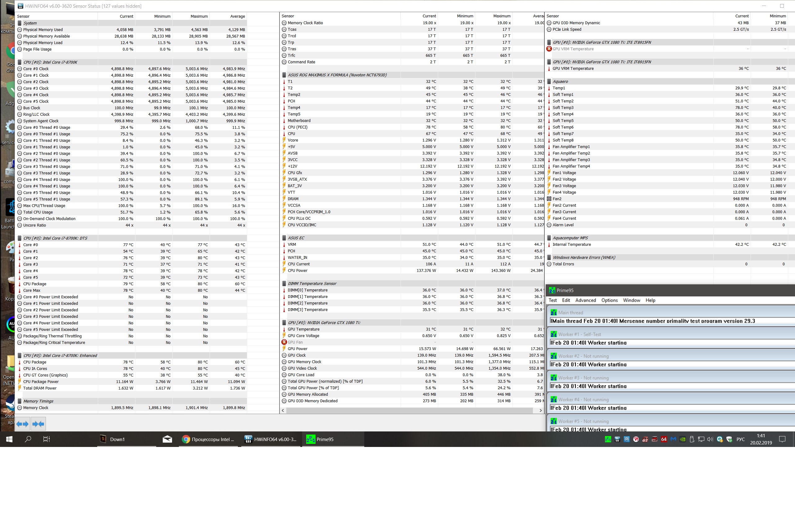Select the "PCIe Link Speed" row
Image resolution: width=795 pixels, height=532 pixels.
(x=670, y=29)
